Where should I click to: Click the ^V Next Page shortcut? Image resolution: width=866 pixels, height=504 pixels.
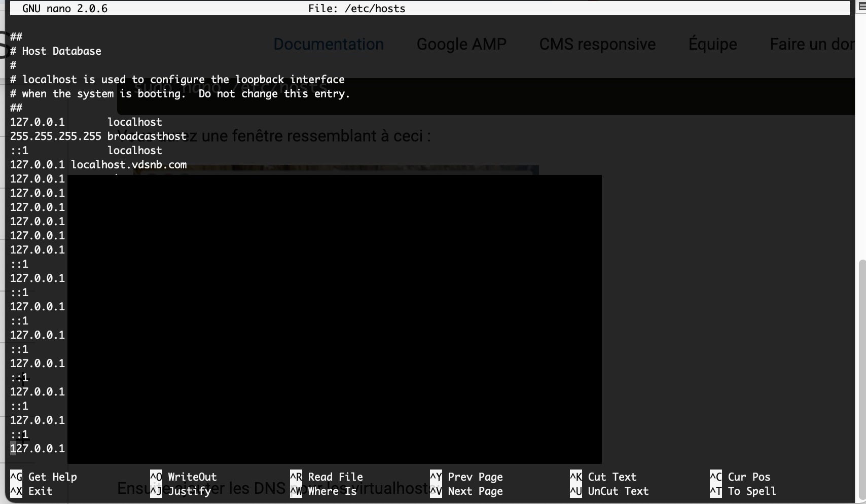pyautogui.click(x=466, y=491)
